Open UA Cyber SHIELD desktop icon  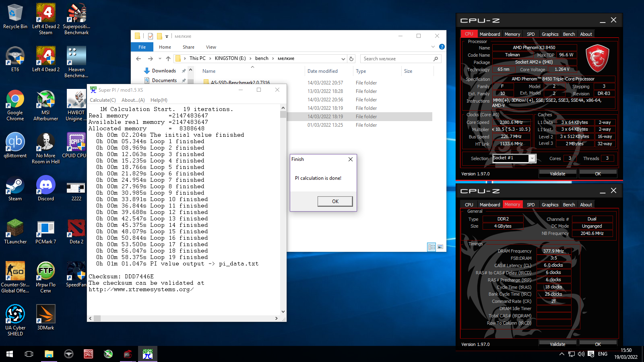point(15,320)
